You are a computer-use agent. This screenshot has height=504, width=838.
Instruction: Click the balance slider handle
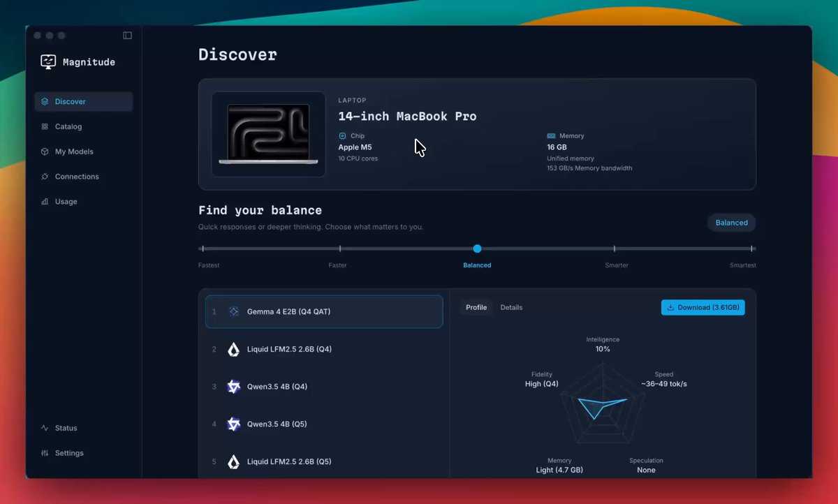pos(477,249)
